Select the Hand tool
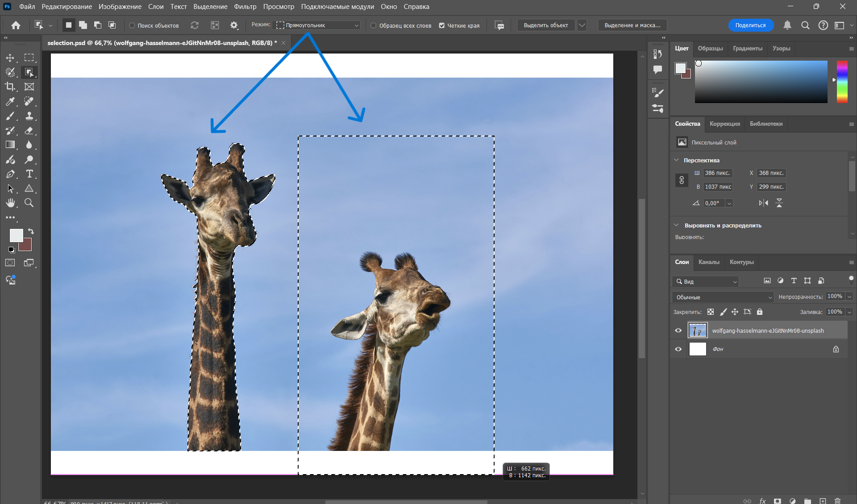This screenshot has height=504, width=857. (x=10, y=203)
